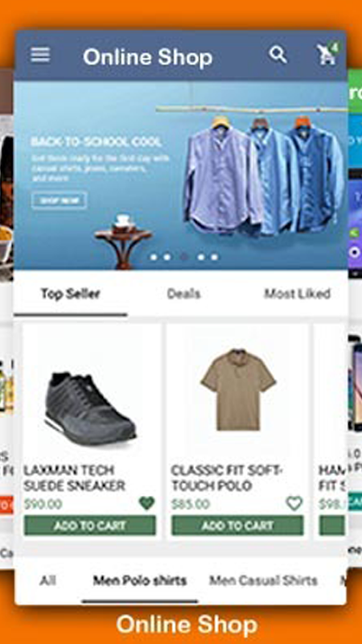Open the hamburger navigation menu
Viewport: 362px width, 644px height.
point(40,55)
